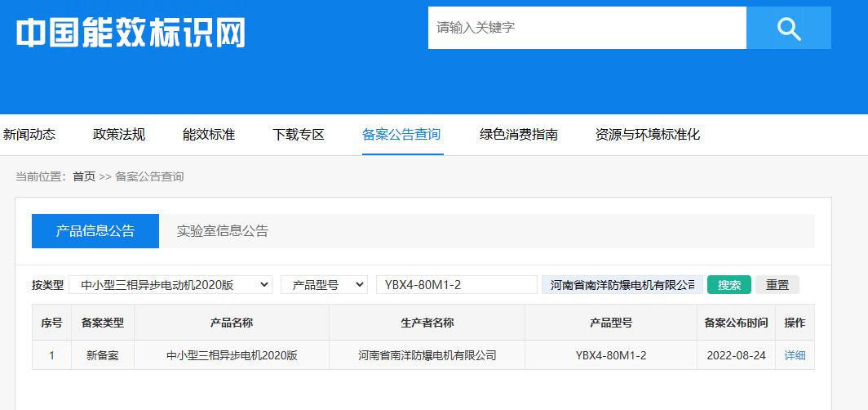Go to 政策法规 navigation item

coord(119,135)
